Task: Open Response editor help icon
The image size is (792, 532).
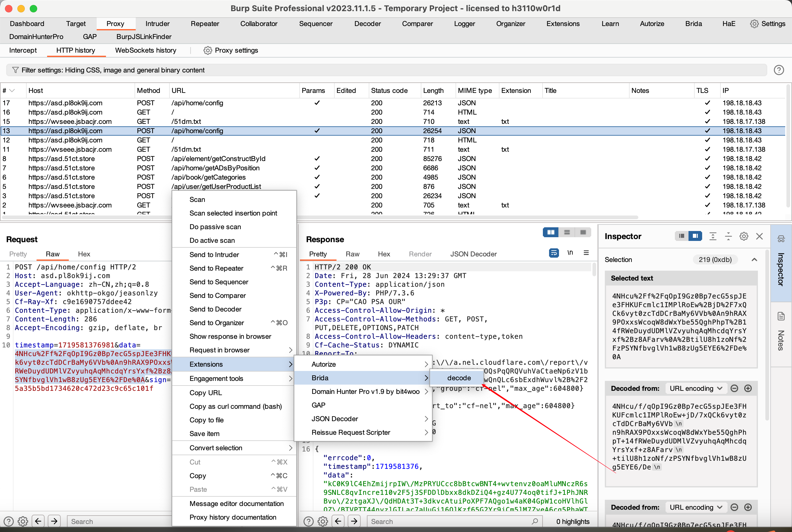Action: click(308, 521)
